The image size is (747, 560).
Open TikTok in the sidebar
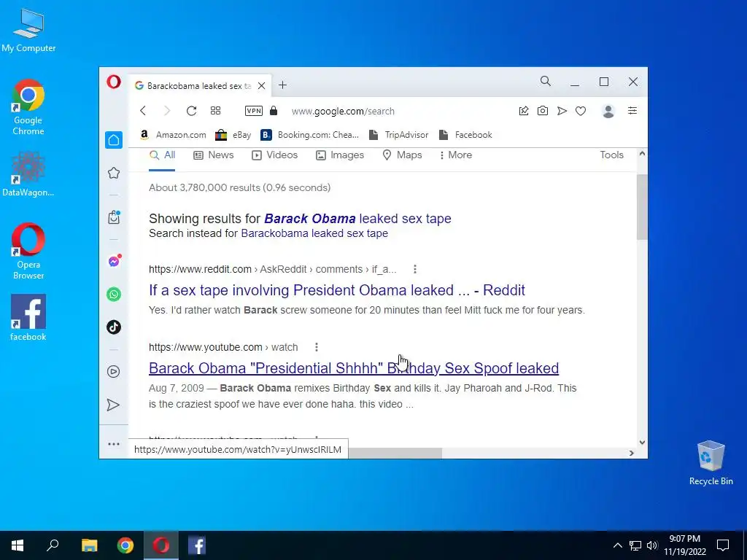click(113, 327)
